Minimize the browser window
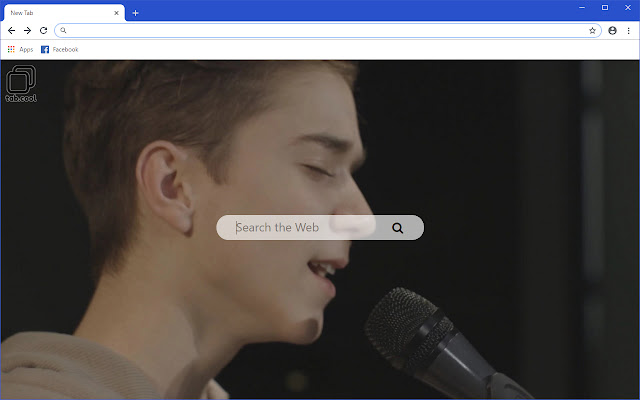Viewport: 640px width, 400px height. (582, 7)
